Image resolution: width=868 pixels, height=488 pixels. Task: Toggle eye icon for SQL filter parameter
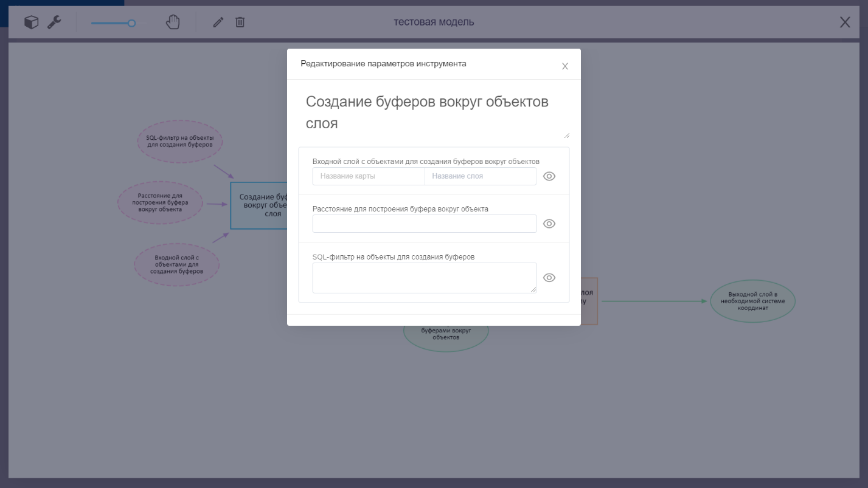pyautogui.click(x=549, y=278)
